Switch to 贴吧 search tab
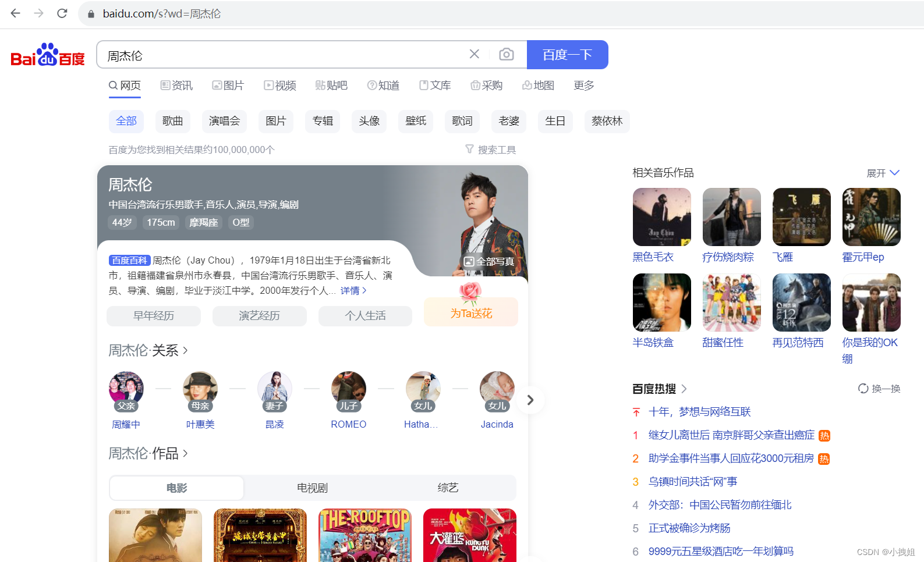The height and width of the screenshot is (562, 924). point(331,86)
